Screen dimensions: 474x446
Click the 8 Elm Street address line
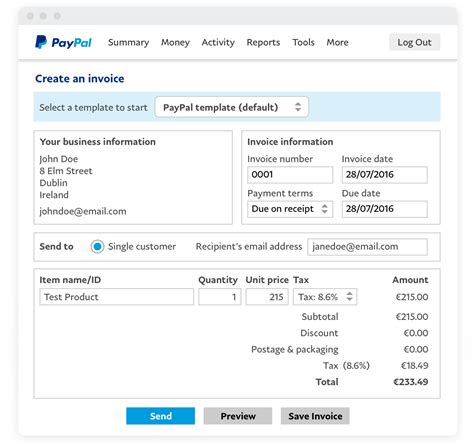(x=66, y=171)
